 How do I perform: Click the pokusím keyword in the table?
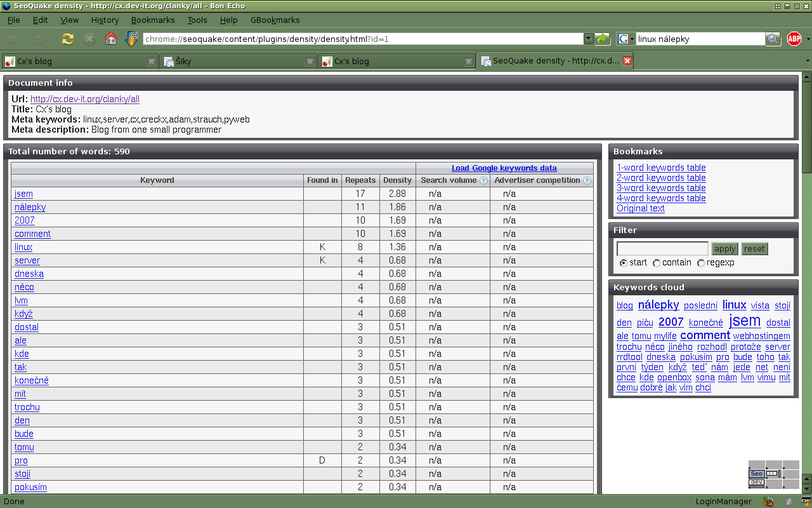click(x=30, y=487)
